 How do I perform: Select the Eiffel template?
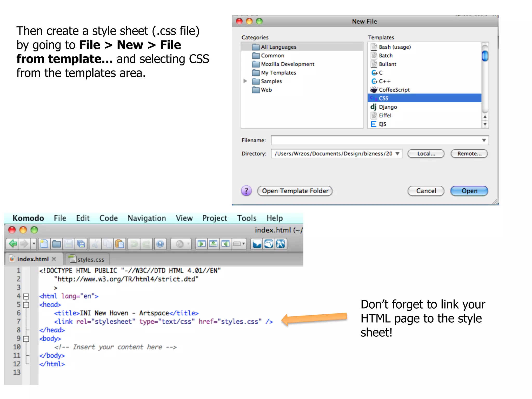pyautogui.click(x=424, y=115)
